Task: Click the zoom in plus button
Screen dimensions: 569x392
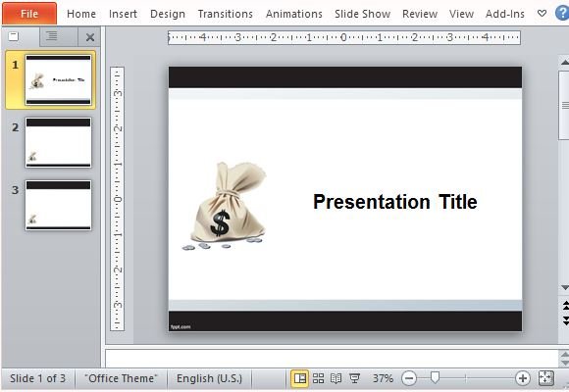Action: click(523, 378)
